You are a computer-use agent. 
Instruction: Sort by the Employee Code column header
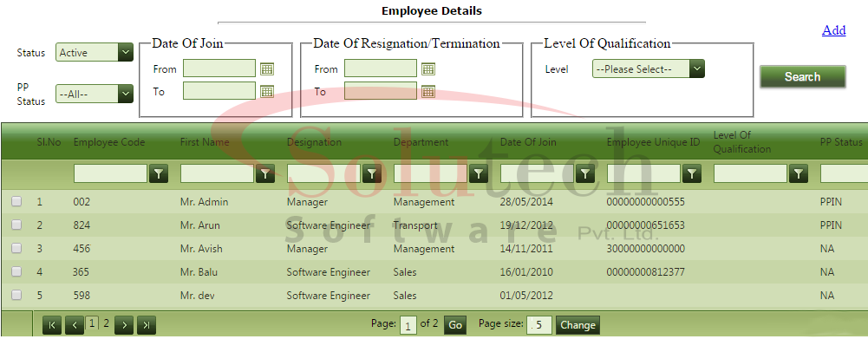point(109,142)
